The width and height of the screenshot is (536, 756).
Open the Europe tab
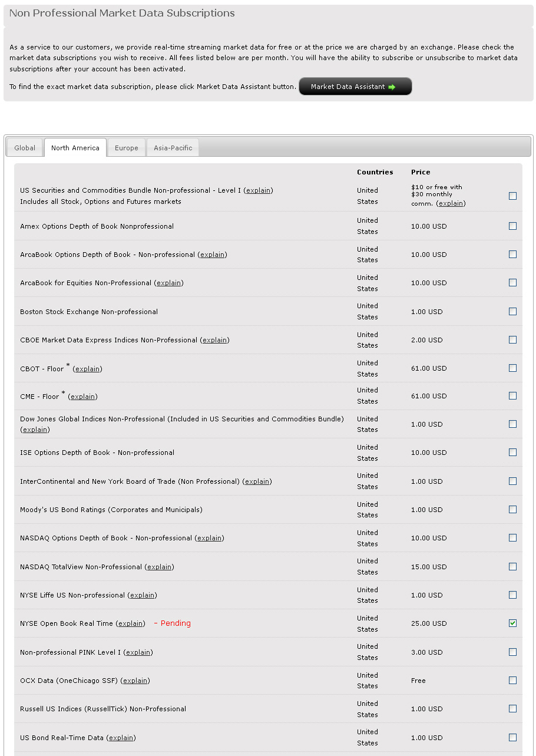tap(127, 148)
